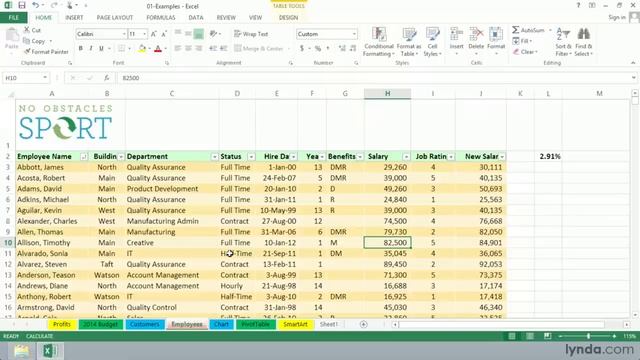
Task: Click the Clear button in Editing group
Action: point(525,52)
